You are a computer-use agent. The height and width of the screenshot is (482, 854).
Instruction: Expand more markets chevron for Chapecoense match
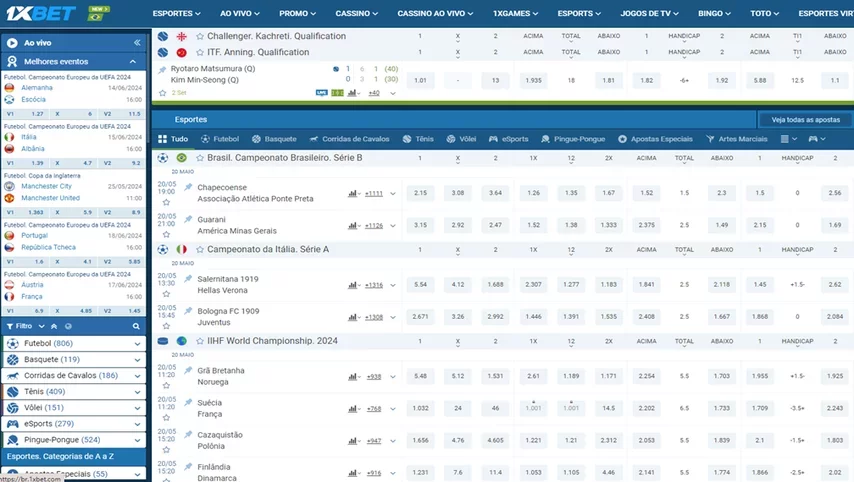(x=392, y=194)
